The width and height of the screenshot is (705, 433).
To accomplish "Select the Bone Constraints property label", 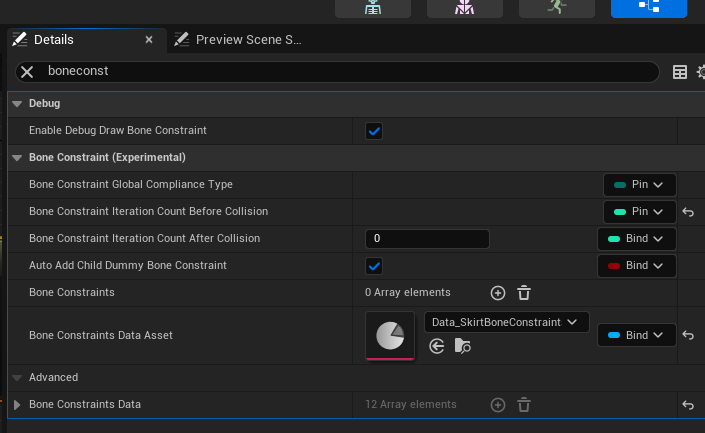I will pos(72,292).
